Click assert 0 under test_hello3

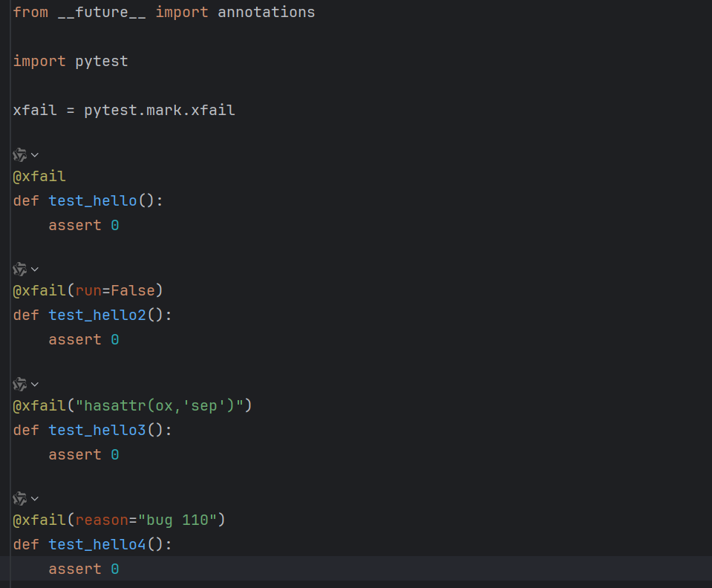coord(84,454)
